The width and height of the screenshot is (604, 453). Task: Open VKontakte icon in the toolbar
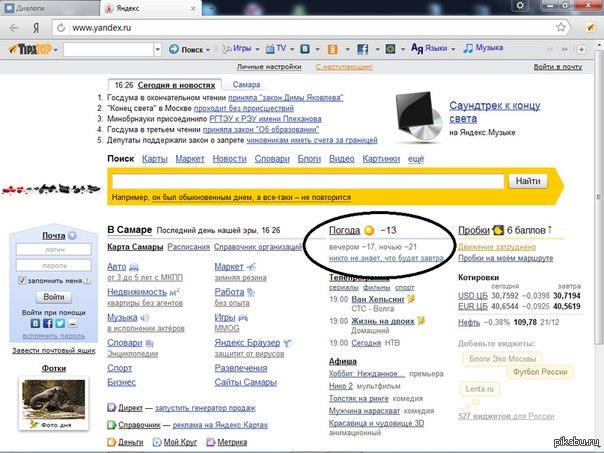click(x=305, y=49)
